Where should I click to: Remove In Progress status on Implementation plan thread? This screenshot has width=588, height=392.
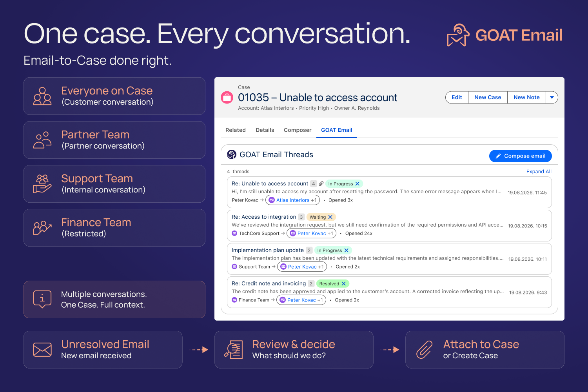(347, 250)
